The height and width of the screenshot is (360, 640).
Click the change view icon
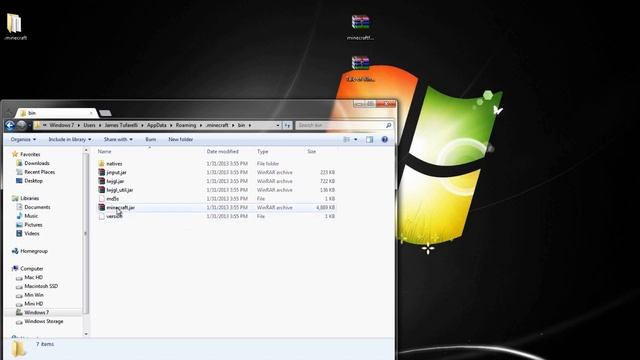click(x=347, y=140)
